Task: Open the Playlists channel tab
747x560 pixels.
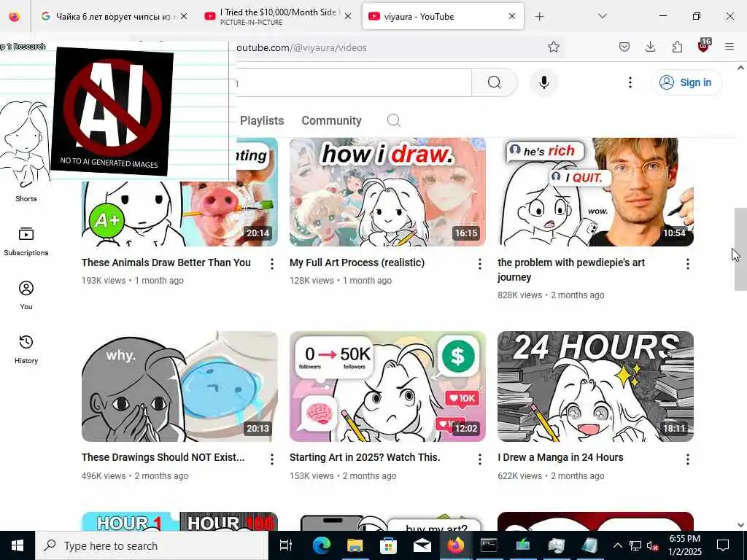Action: [x=262, y=120]
